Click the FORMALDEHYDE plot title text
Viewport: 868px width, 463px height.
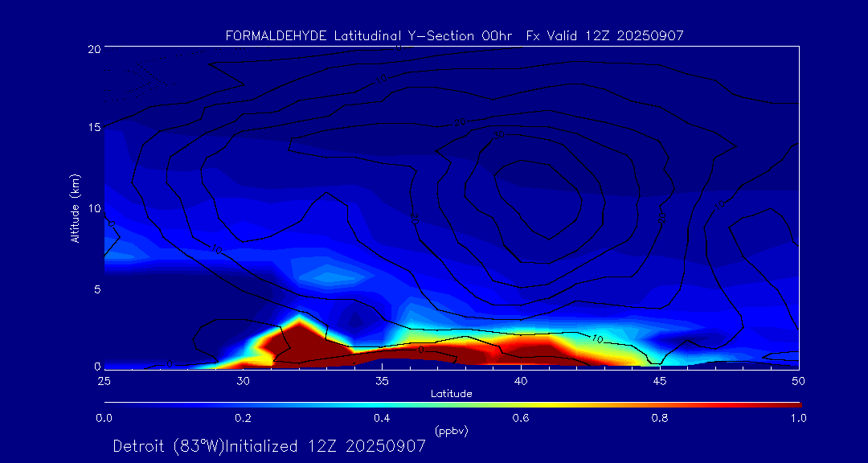click(454, 35)
